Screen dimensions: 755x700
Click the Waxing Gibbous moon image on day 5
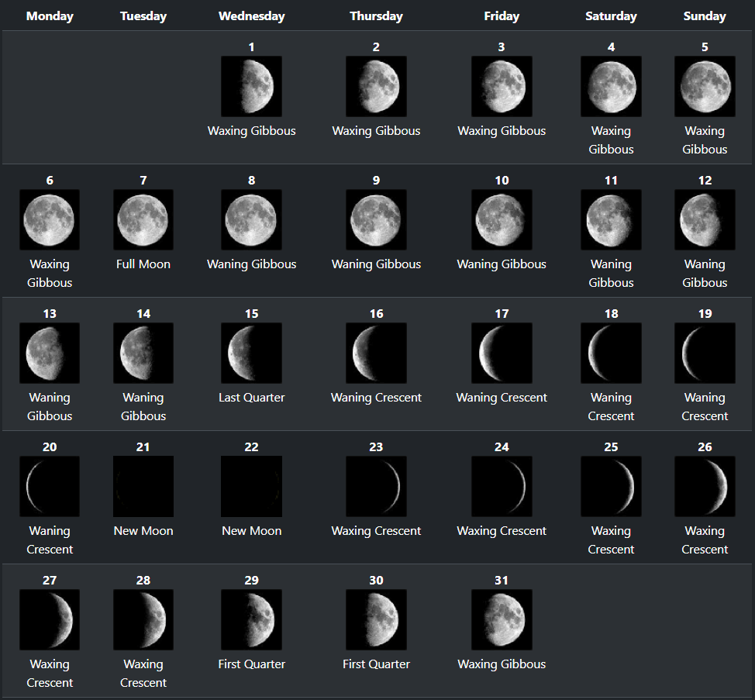(x=705, y=87)
